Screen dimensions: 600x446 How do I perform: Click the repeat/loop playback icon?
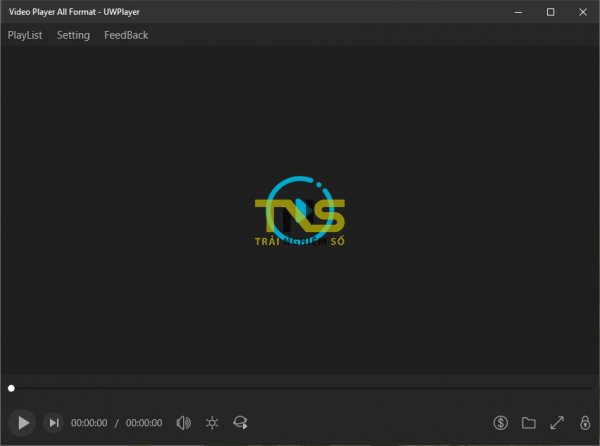240,423
